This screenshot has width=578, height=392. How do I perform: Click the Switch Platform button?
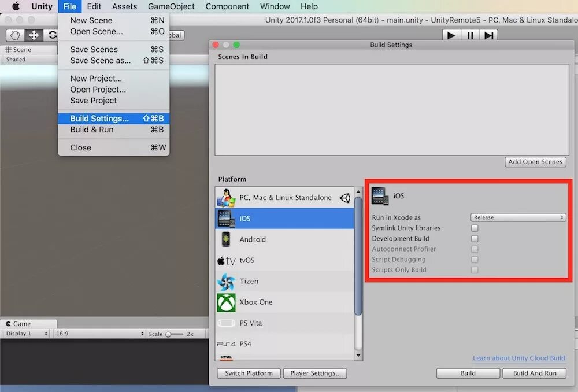pyautogui.click(x=249, y=373)
